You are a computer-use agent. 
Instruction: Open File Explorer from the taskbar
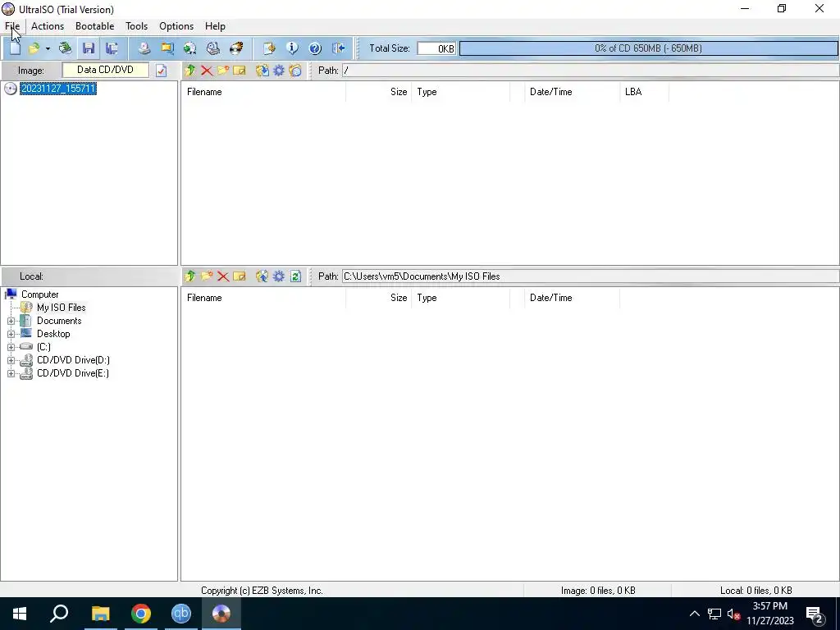coord(100,614)
